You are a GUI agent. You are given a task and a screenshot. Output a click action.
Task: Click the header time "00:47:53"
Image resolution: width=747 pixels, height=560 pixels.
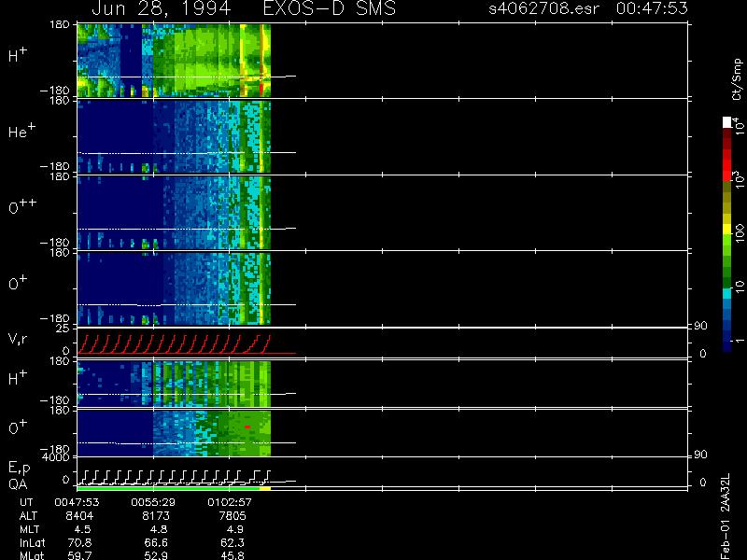tap(652, 8)
